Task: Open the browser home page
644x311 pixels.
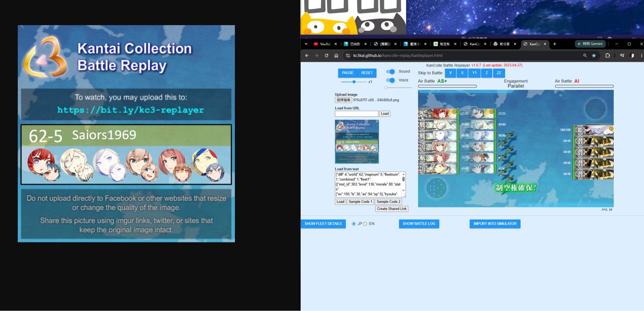Action: pos(336,56)
